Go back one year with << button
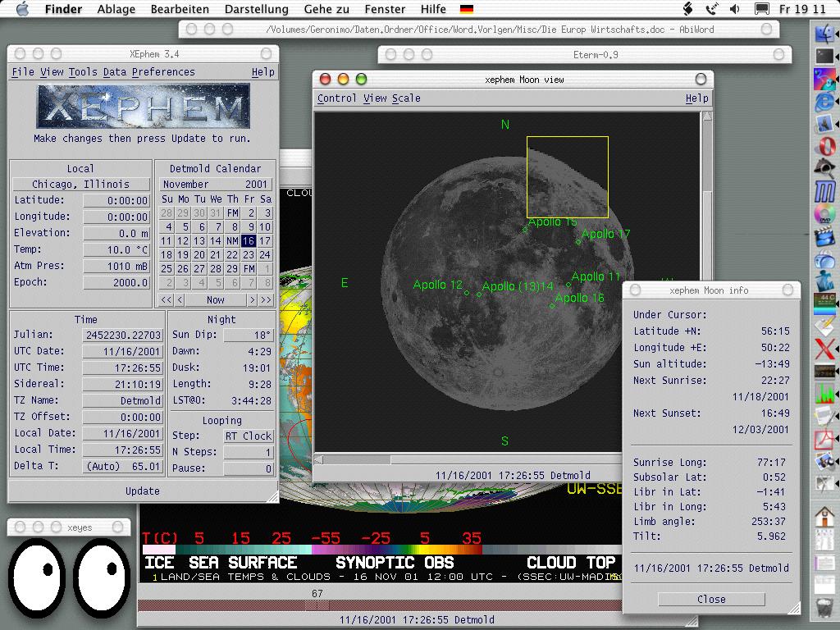840x630 pixels. coord(166,299)
